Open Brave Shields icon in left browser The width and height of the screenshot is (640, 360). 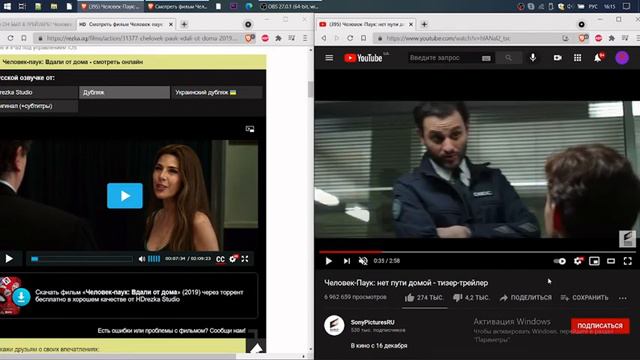tap(249, 38)
